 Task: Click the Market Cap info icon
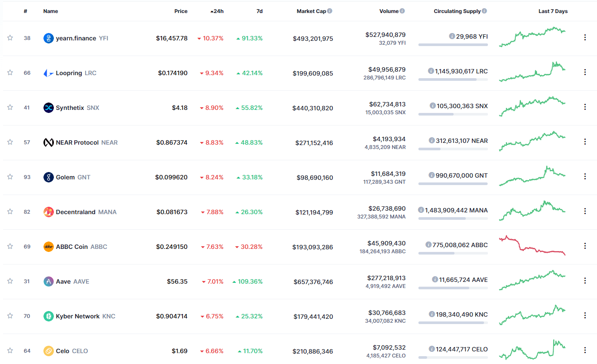(330, 11)
